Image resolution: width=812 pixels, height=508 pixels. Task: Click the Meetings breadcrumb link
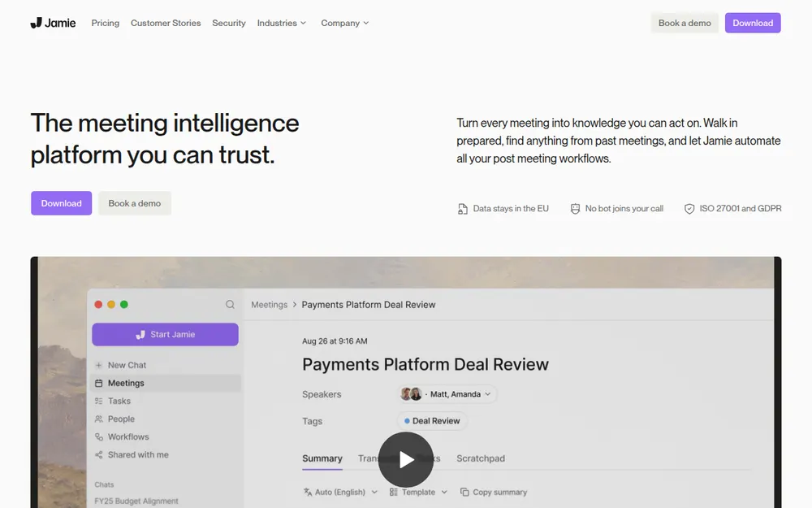[x=269, y=305]
